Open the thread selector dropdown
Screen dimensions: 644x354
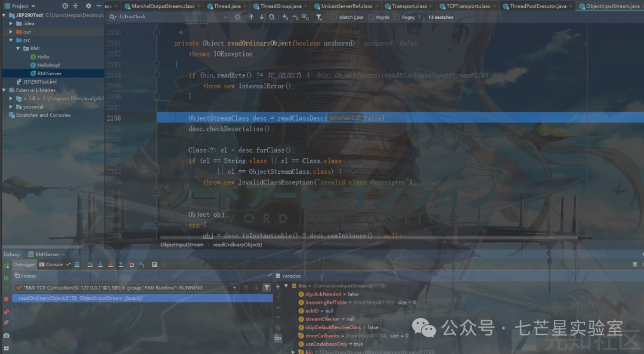click(x=234, y=287)
